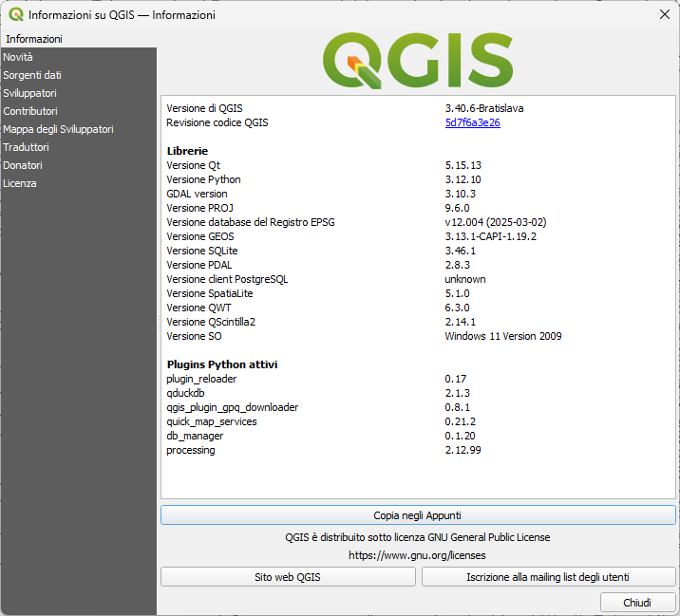
Task: Click the db_manager plugin entry
Action: tap(195, 436)
